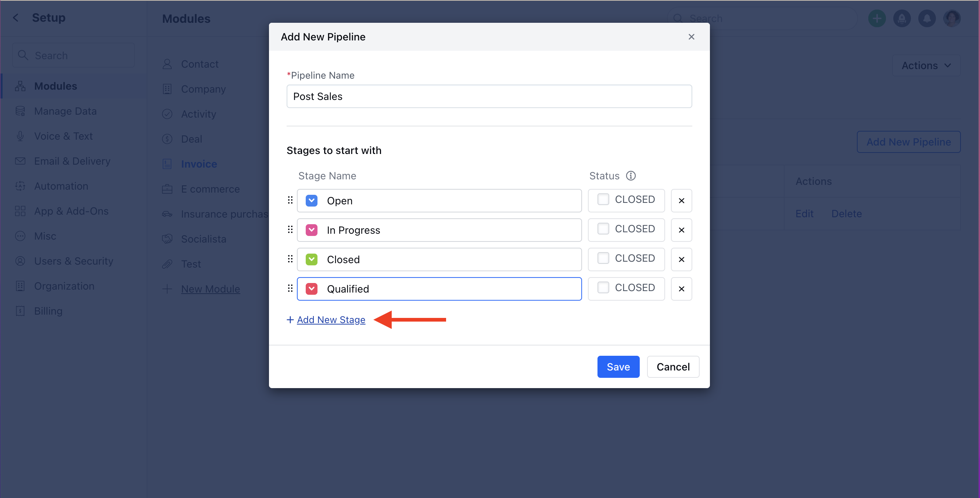This screenshot has height=498, width=980.
Task: Grab the drag handle beside In Progress
Action: [290, 229]
